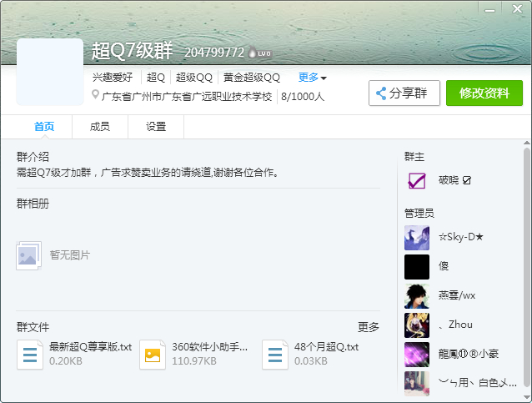Switch to the 成员 tab
The height and width of the screenshot is (403, 532).
coord(100,127)
